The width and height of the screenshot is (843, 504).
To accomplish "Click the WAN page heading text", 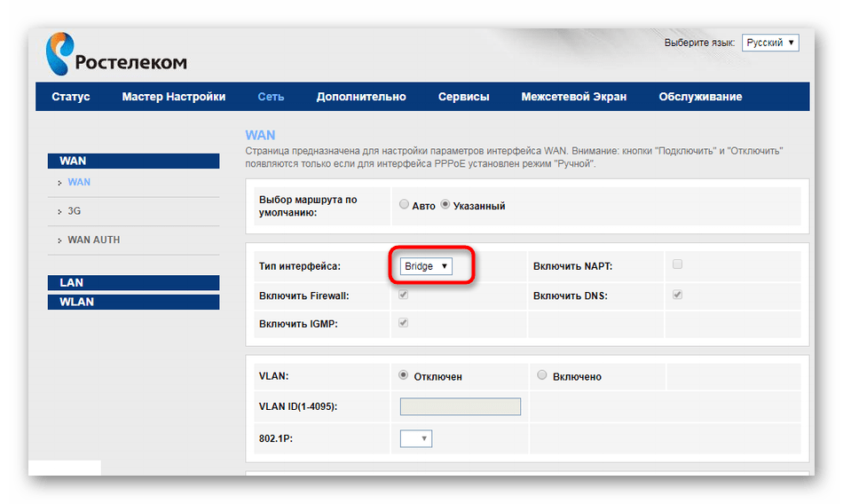I will [260, 135].
